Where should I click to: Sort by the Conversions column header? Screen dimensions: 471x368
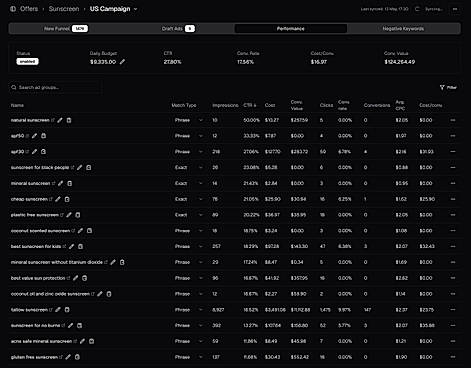[377, 105]
